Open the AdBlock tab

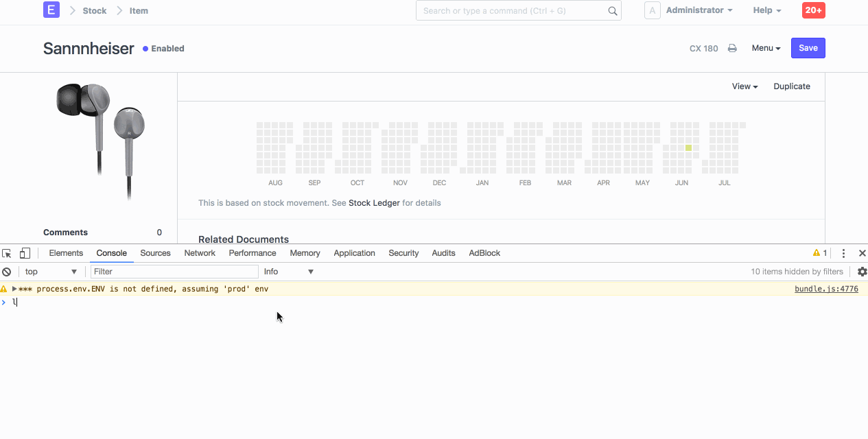pos(484,253)
